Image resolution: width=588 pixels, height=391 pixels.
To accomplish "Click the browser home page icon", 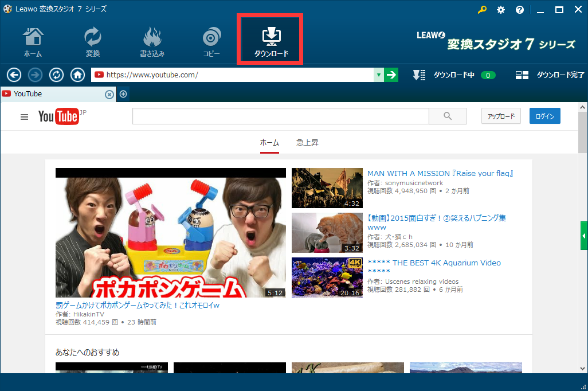I will click(77, 75).
